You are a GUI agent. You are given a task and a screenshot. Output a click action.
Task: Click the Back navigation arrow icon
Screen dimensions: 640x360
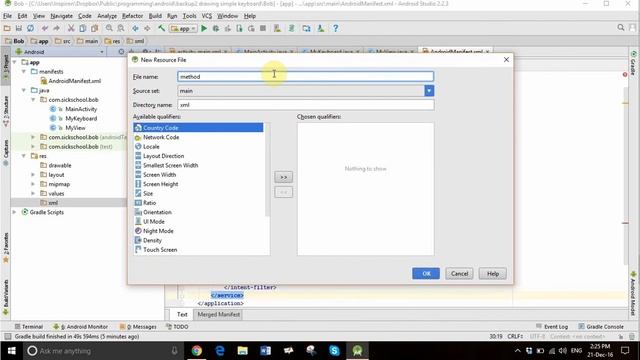point(135,28)
